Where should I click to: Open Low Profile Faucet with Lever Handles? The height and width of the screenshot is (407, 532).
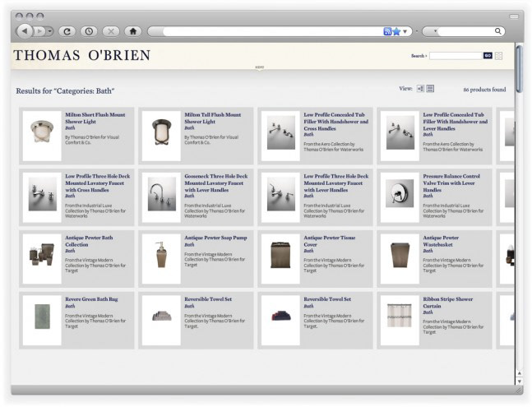tap(336, 183)
